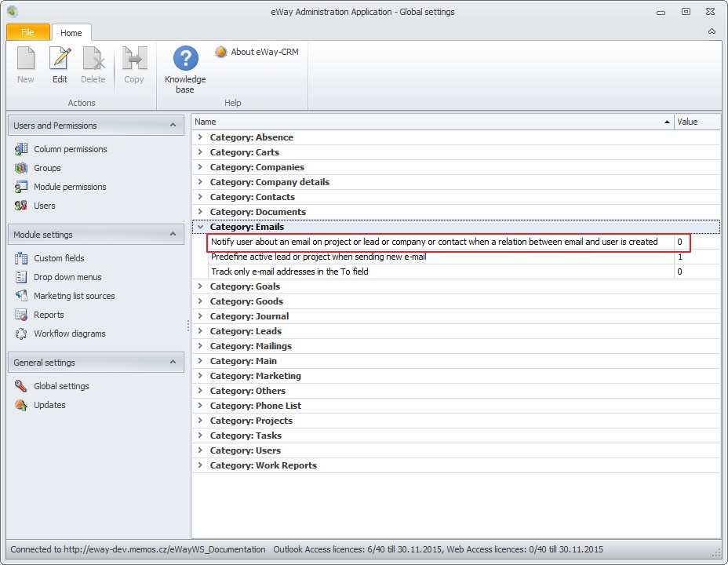Expand Category: Tasks
The height and width of the screenshot is (565, 728).
point(200,435)
